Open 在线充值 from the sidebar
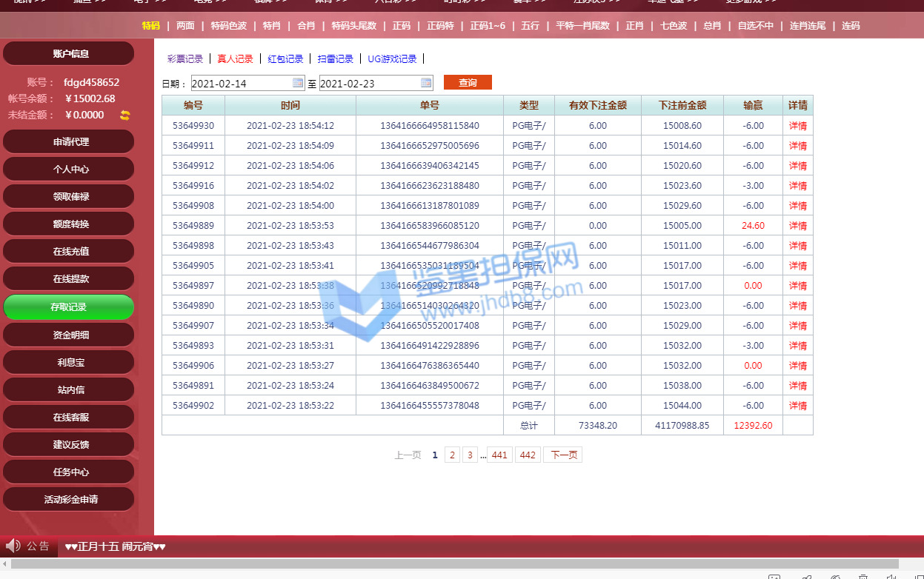Image resolution: width=924 pixels, height=579 pixels. coord(70,252)
